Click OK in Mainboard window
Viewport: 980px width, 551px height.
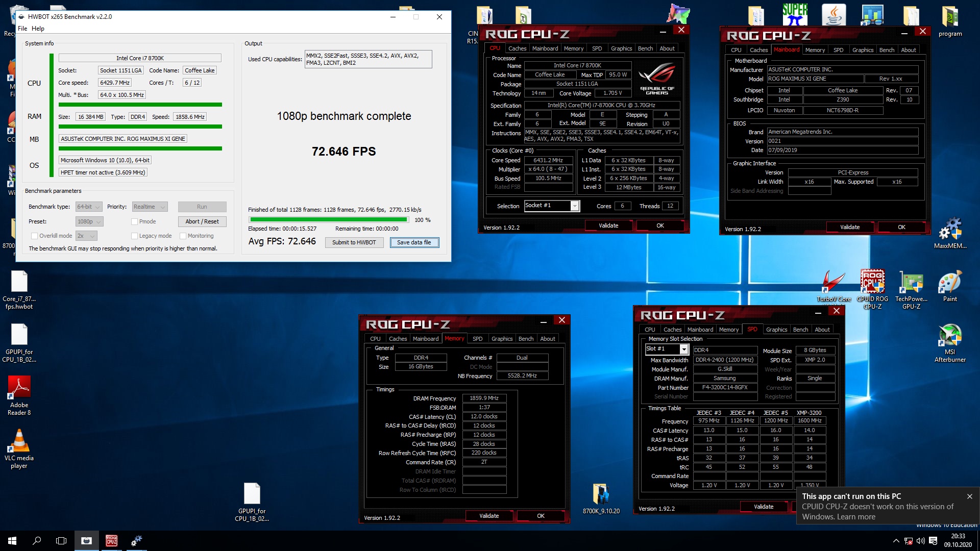click(901, 227)
